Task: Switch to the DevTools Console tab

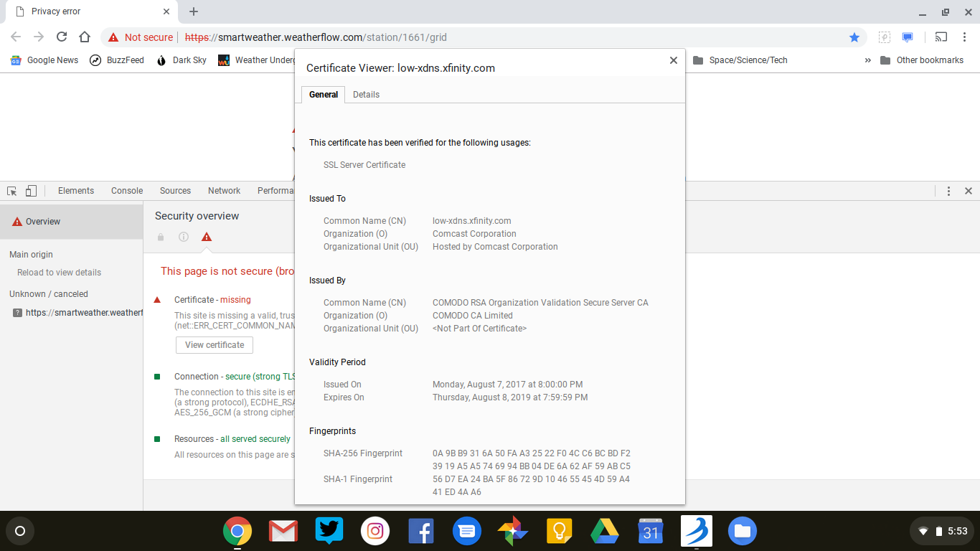Action: click(x=127, y=191)
